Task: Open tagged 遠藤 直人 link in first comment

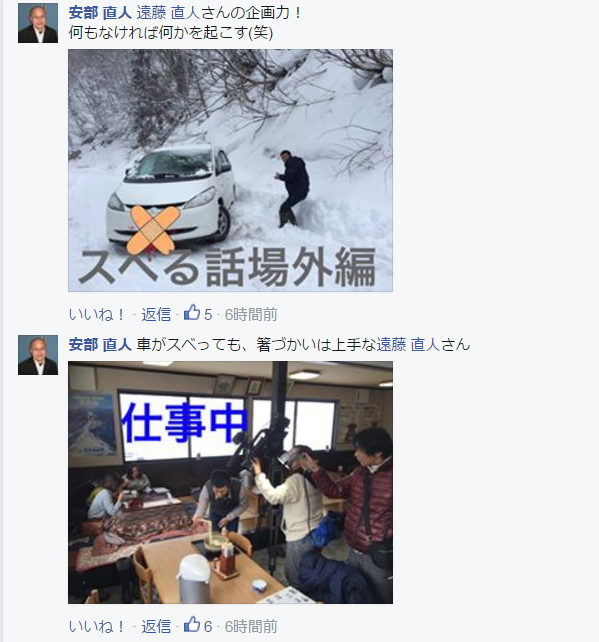Action: (168, 13)
